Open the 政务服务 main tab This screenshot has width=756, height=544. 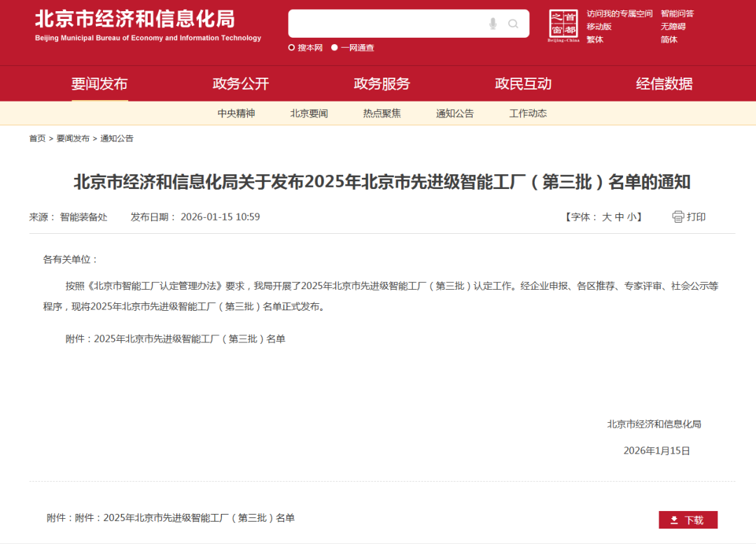point(382,84)
